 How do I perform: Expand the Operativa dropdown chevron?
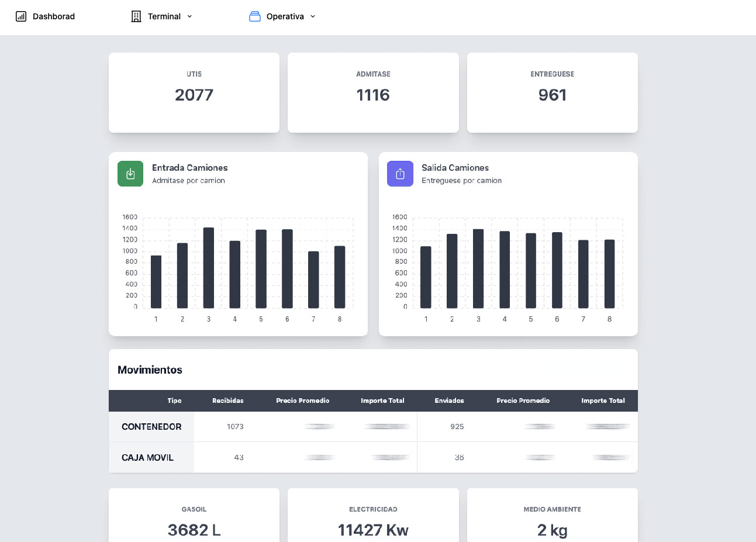[313, 16]
